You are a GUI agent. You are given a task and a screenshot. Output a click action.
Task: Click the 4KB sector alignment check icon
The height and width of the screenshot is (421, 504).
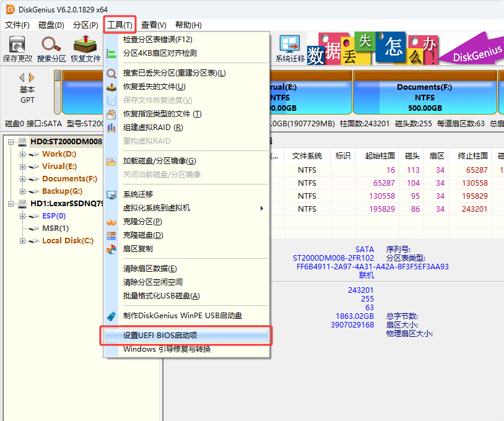(111, 53)
